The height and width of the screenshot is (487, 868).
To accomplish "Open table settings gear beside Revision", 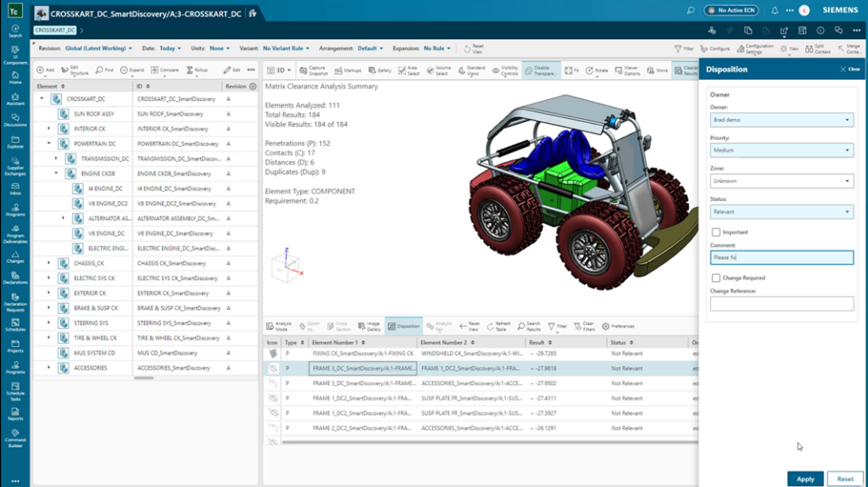I will (x=253, y=87).
